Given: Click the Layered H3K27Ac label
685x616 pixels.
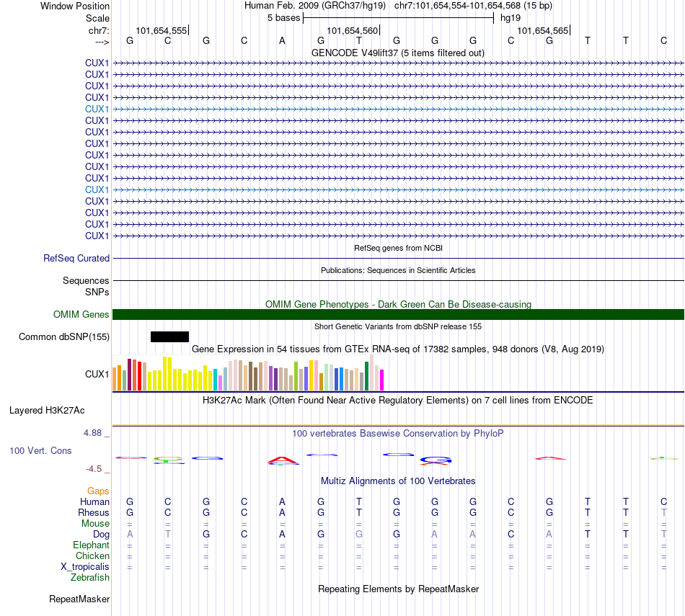Looking at the screenshot, I should pos(47,411).
